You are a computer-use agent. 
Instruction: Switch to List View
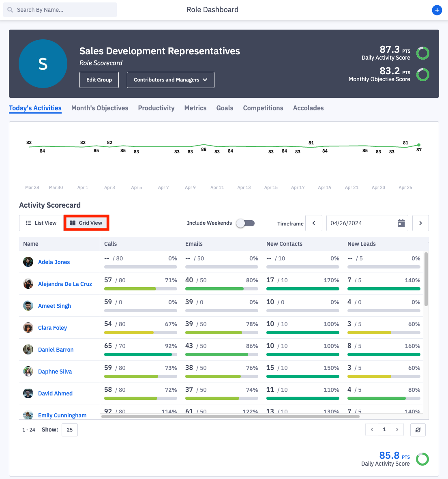click(41, 223)
